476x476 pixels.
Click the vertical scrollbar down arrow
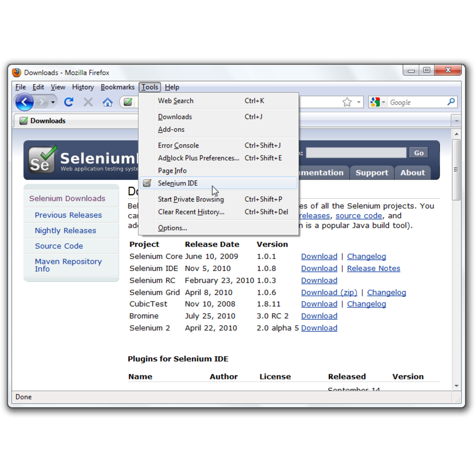click(x=456, y=386)
